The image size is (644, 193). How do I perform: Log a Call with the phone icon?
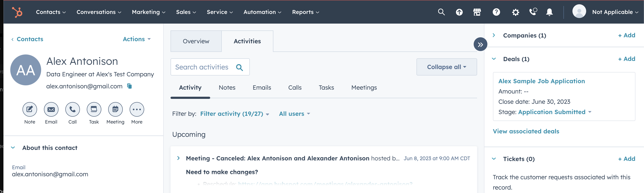tap(72, 109)
